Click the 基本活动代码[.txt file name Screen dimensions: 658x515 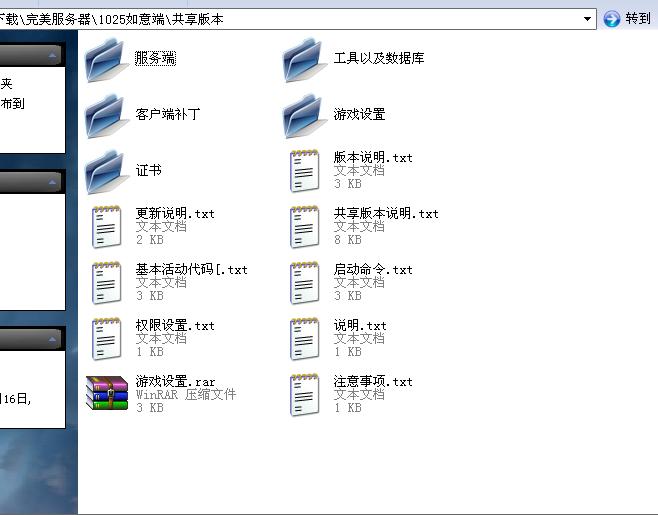coord(191,270)
